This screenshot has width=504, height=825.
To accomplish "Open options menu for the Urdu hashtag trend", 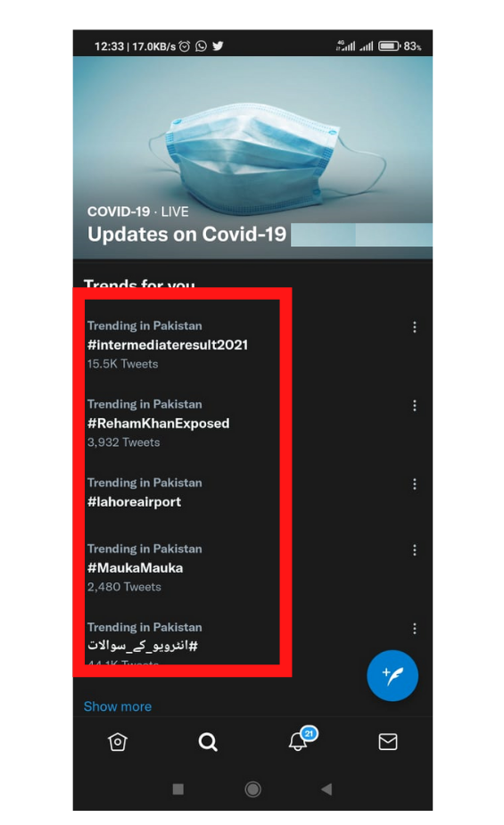I will click(415, 629).
